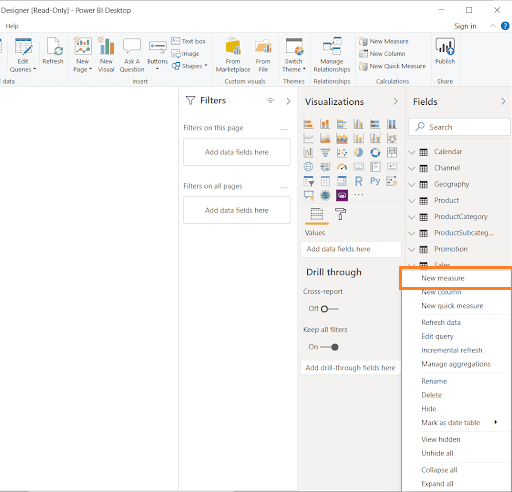The width and height of the screenshot is (512, 492).
Task: Select the stacked area chart visual
Action: coord(342,138)
